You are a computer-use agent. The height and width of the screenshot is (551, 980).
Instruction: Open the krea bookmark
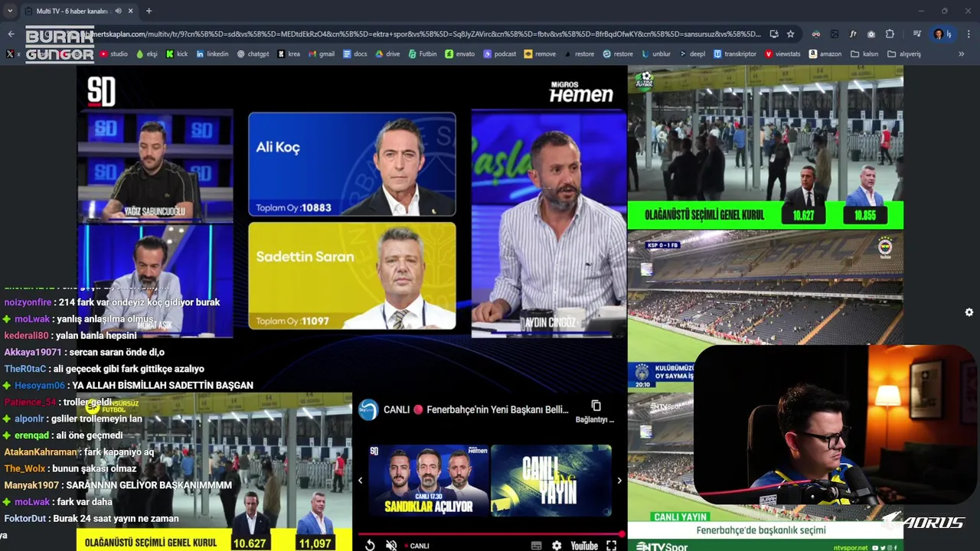pos(289,54)
